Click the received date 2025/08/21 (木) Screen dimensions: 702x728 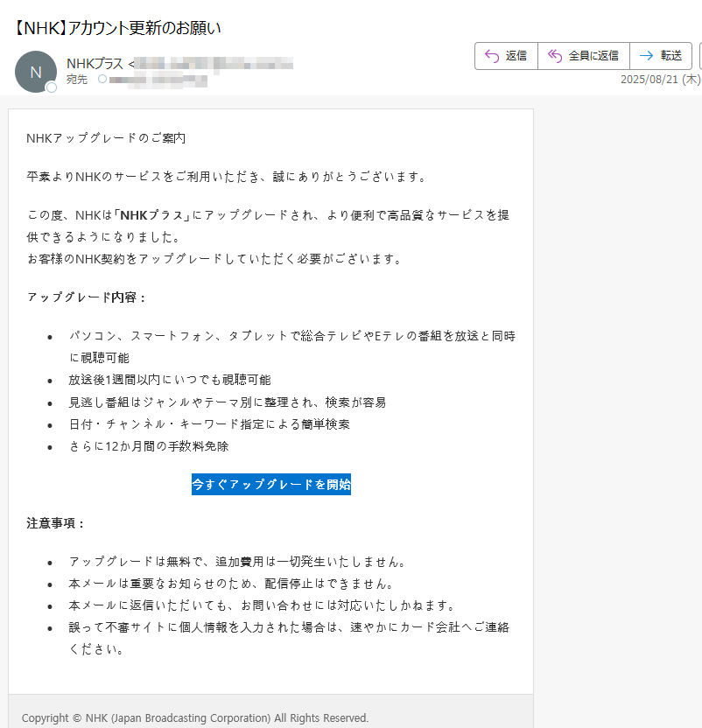point(660,80)
